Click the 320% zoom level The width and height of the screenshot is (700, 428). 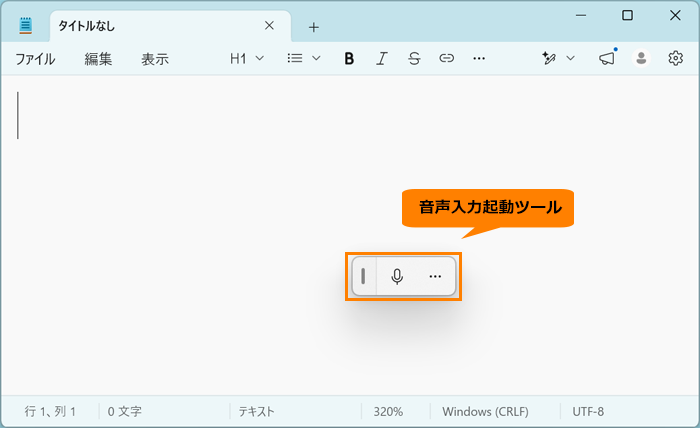pos(388,411)
